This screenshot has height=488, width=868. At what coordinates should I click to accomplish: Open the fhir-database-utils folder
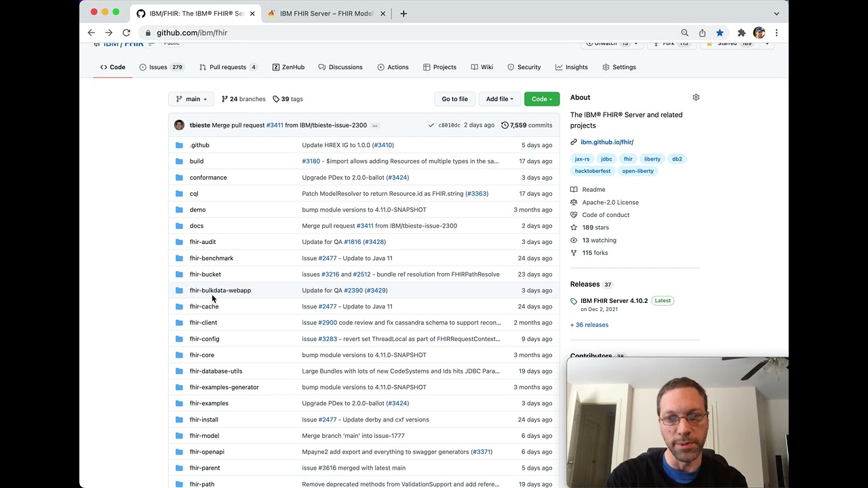216,371
